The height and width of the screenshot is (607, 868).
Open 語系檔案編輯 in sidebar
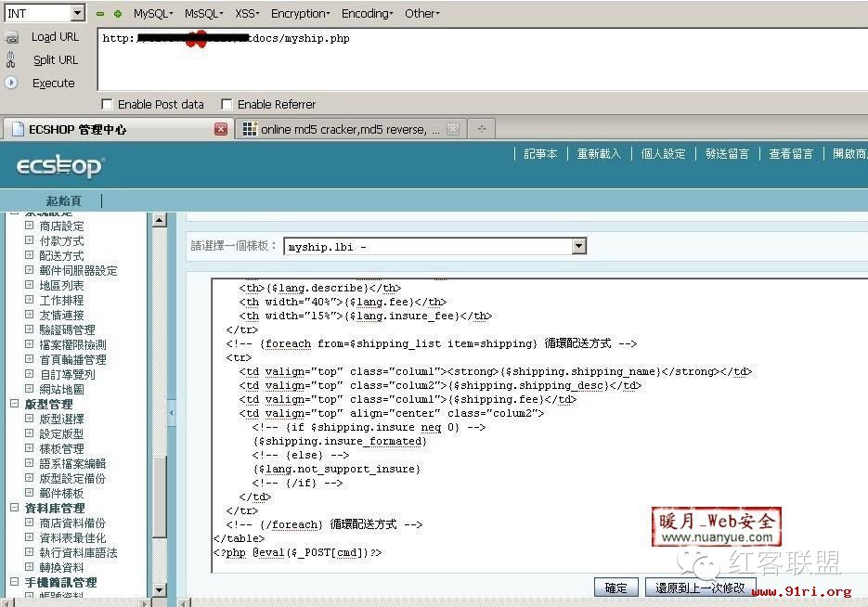tap(72, 464)
